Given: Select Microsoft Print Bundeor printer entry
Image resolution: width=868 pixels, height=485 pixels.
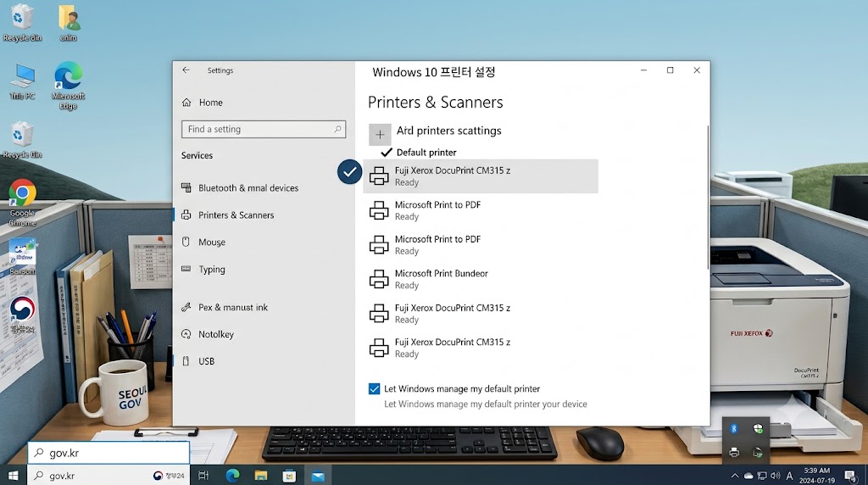Looking at the screenshot, I should (481, 279).
